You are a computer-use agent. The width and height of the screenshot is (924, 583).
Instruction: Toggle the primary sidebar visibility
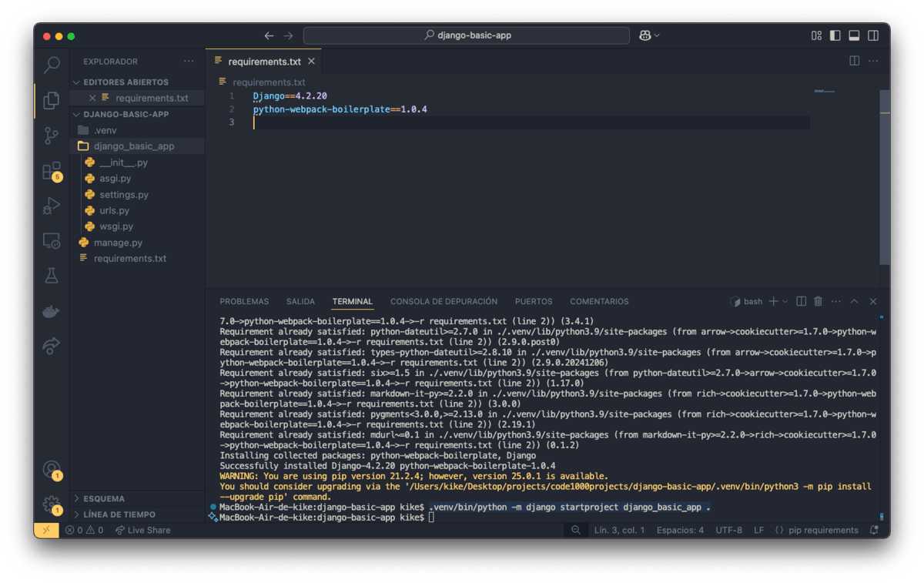(835, 35)
